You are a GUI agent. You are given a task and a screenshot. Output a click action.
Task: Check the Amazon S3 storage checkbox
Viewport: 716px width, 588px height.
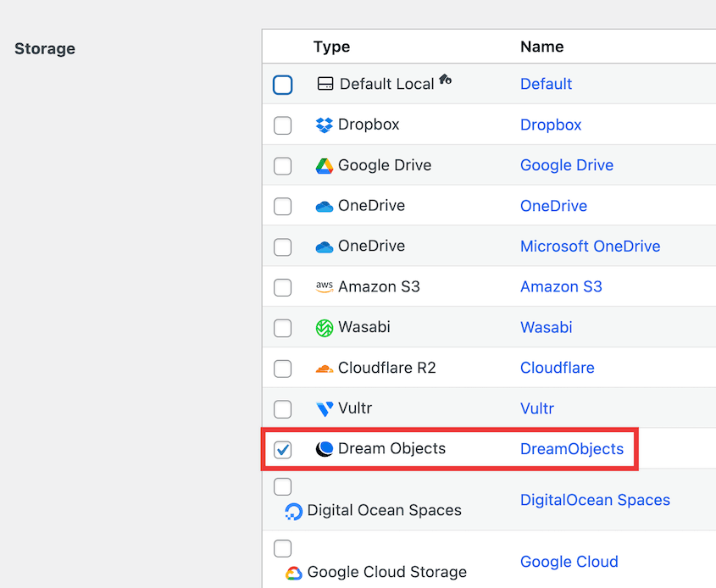[x=283, y=287]
